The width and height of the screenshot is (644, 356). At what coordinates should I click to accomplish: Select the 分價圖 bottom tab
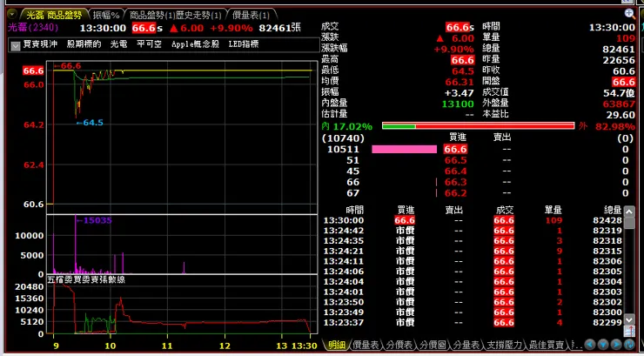tap(432, 345)
